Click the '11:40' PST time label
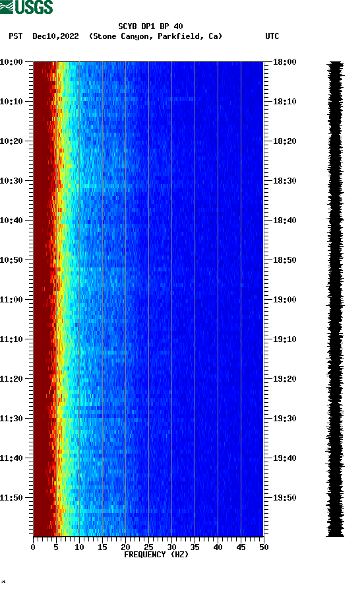Image resolution: width=364 pixels, height=589 pixels. pos(11,458)
